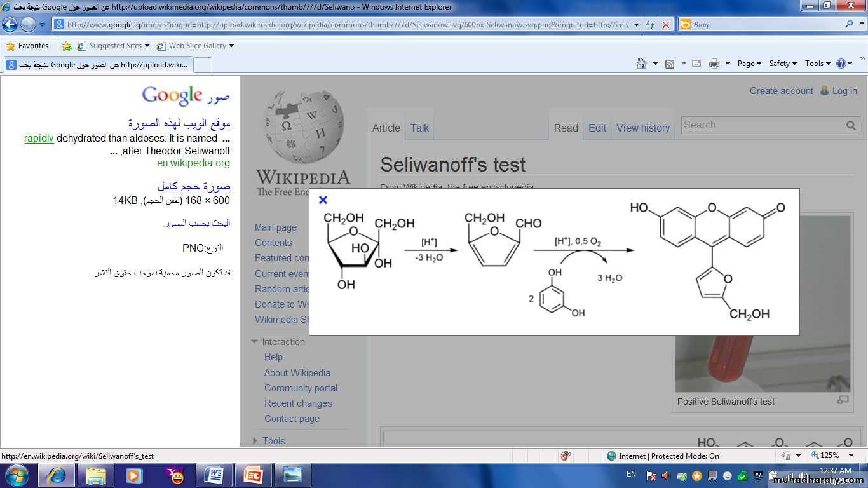Open the en.wikipedia.org result link
This screenshot has height=488, width=868.
pyautogui.click(x=193, y=163)
